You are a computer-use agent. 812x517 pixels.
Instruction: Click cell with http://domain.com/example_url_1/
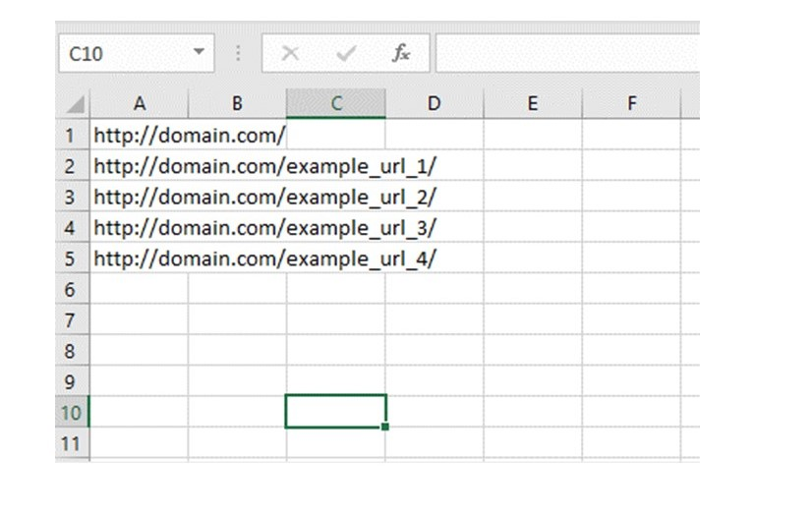140,166
